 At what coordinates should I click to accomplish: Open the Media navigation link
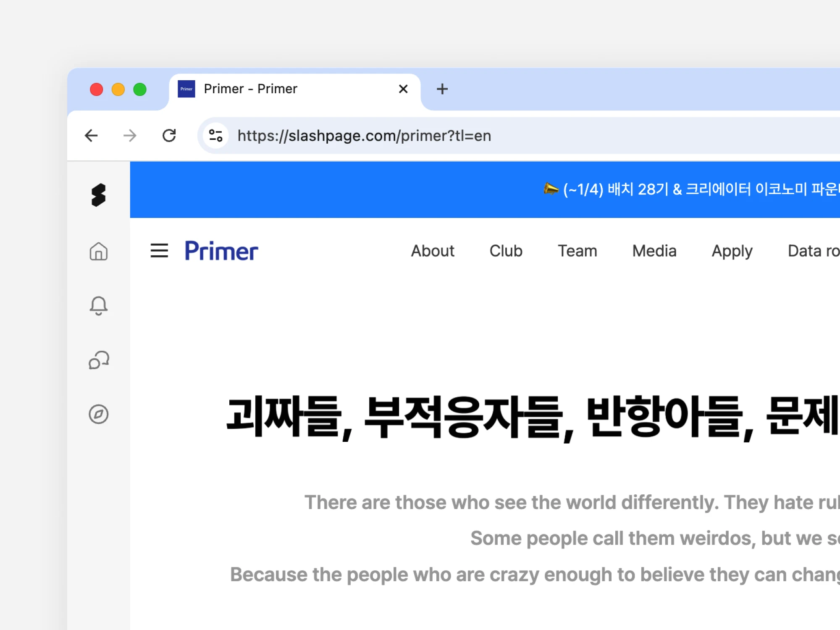pos(654,251)
